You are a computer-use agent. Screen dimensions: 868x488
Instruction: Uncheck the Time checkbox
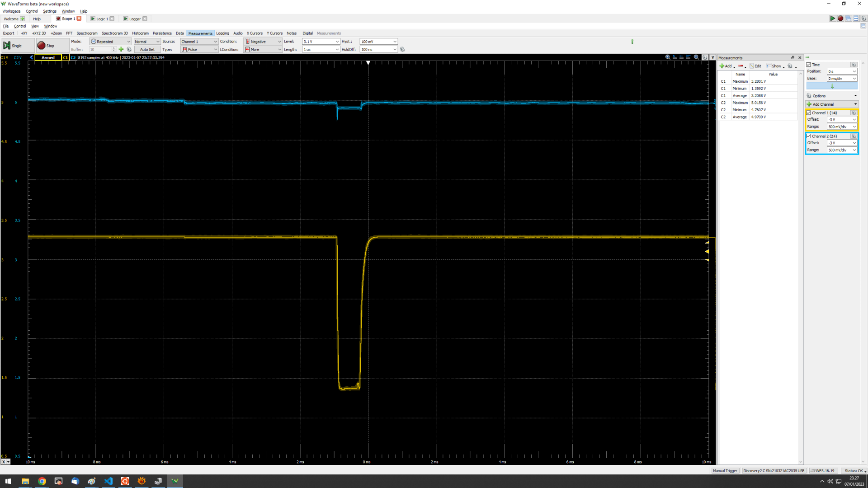809,65
